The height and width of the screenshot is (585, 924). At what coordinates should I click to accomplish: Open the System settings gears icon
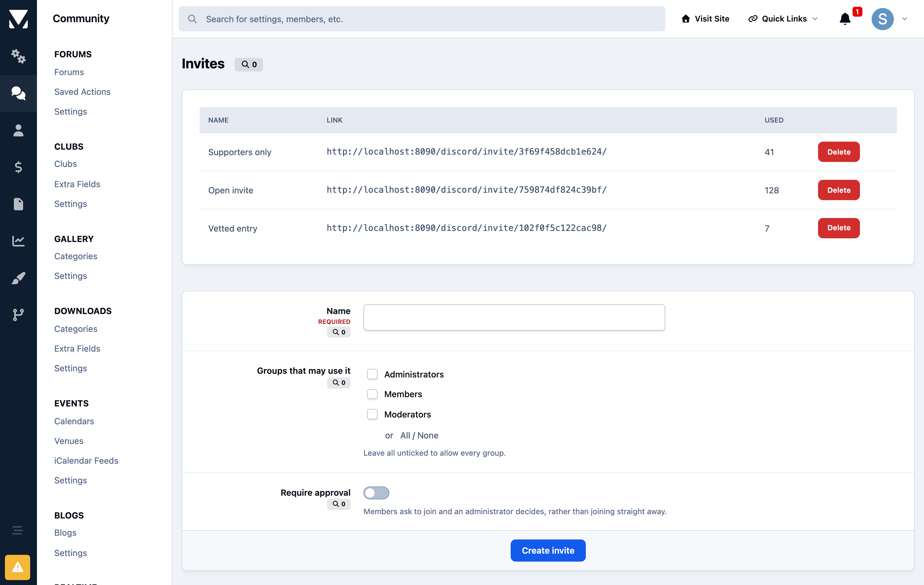coord(18,56)
